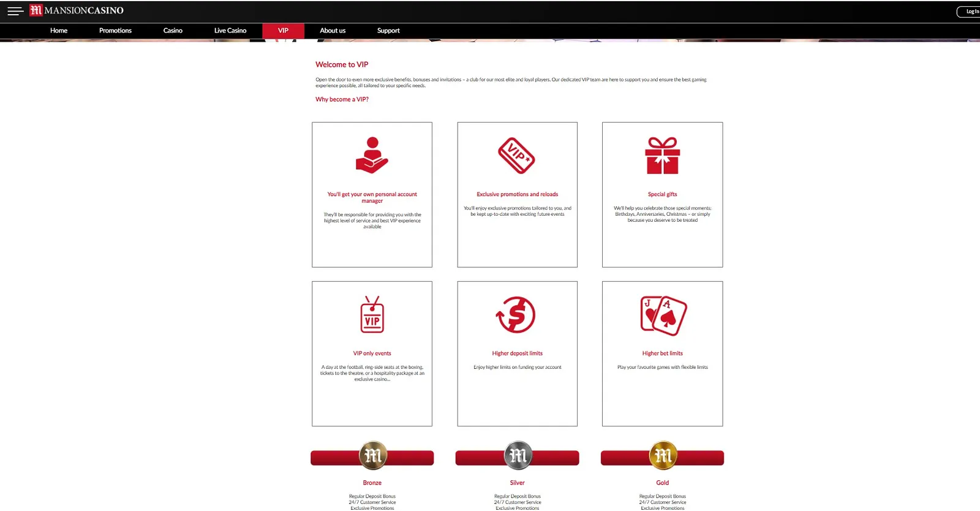The image size is (980, 511).
Task: Click the personal account manager icon
Action: click(372, 156)
